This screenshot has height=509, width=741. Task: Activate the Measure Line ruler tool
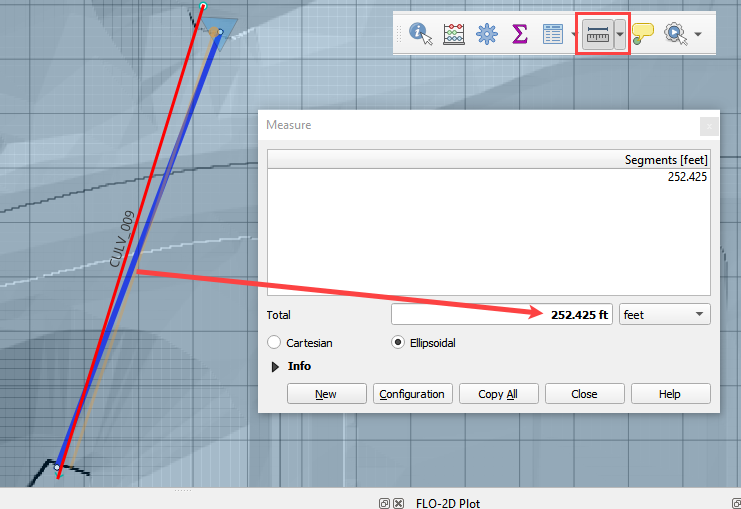597,35
